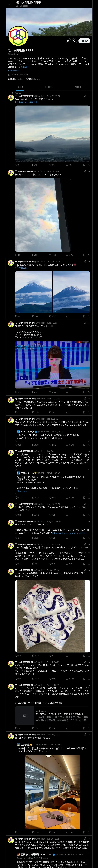Open the 8,625 Followers list
98x868 pixels.
33,79
